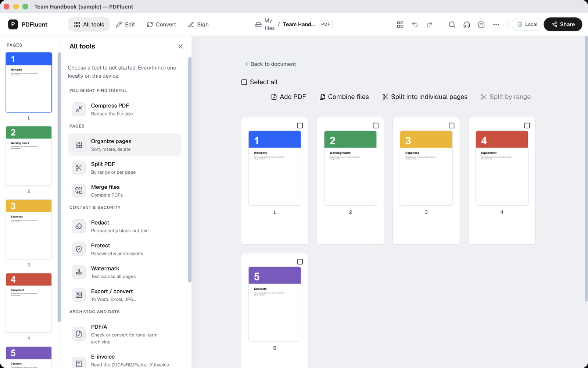Click the PDFluent logo icon
The image size is (588, 368).
tap(13, 24)
